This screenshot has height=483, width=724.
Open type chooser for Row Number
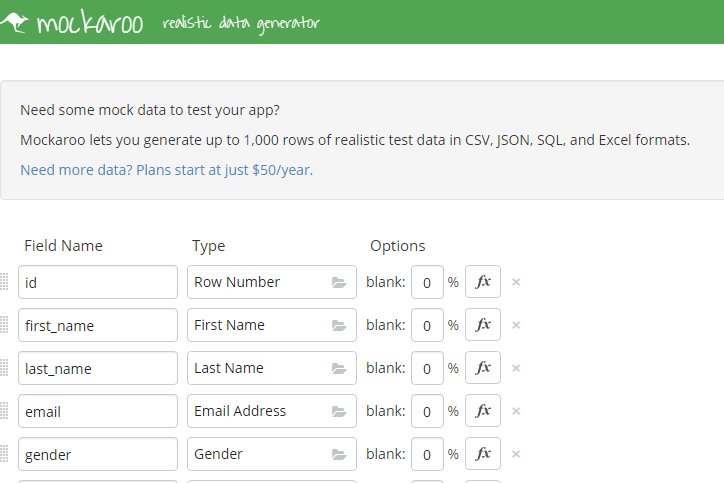click(271, 282)
